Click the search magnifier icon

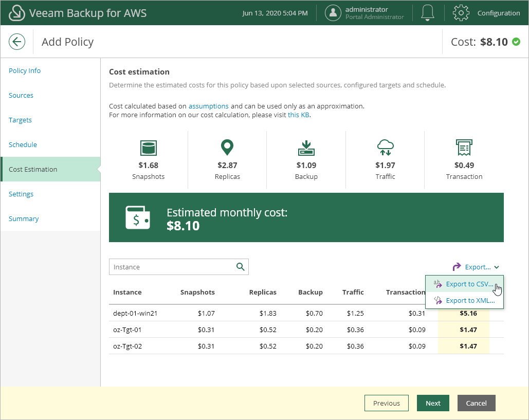241,267
